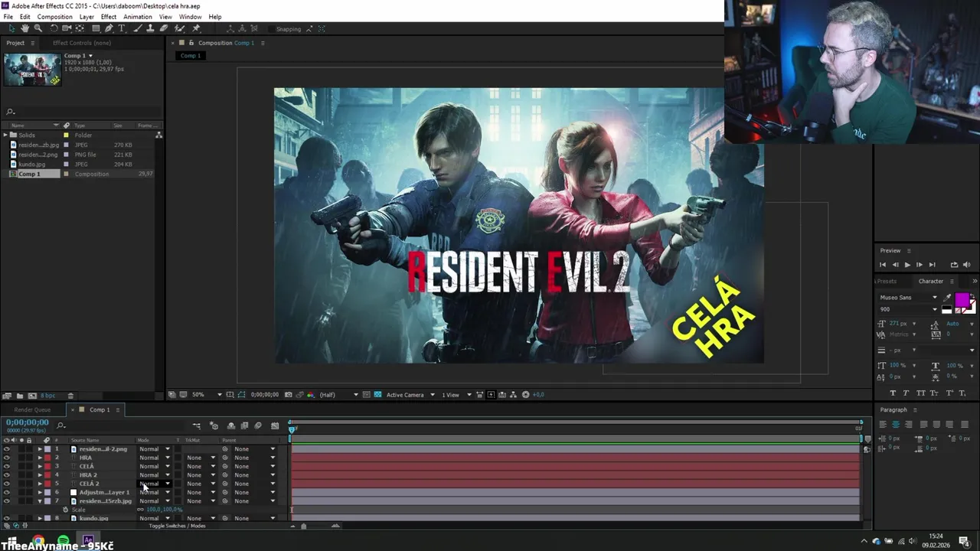The image size is (980, 551).
Task: Expand the HRA 2 layer properties
Action: [40, 474]
